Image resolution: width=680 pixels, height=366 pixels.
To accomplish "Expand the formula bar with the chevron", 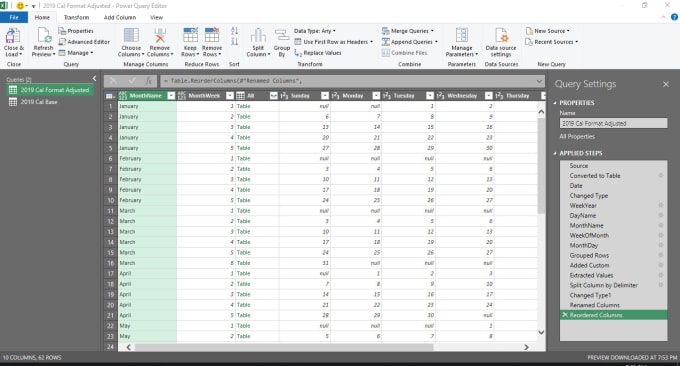I will point(539,81).
